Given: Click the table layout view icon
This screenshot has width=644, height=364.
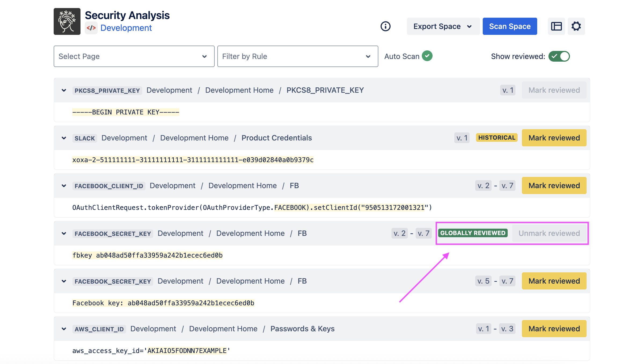Looking at the screenshot, I should (x=556, y=26).
